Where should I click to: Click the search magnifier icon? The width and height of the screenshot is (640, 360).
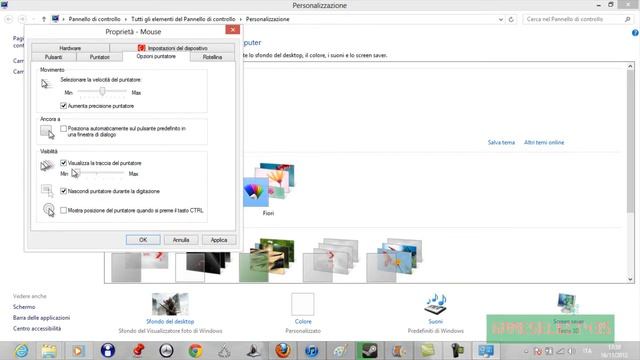pos(628,19)
